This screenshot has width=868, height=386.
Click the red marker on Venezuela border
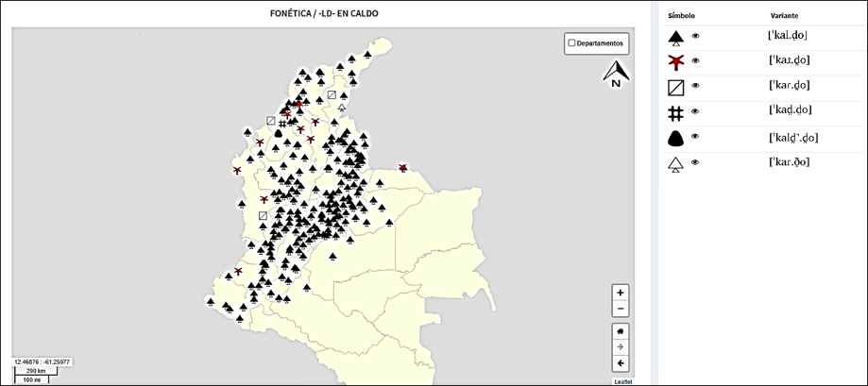[403, 168]
